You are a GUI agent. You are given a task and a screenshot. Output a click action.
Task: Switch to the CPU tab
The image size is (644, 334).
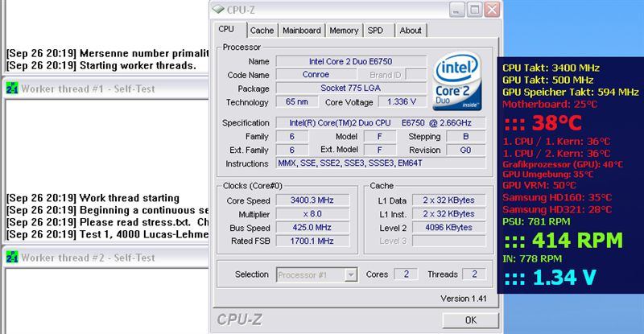(x=226, y=30)
